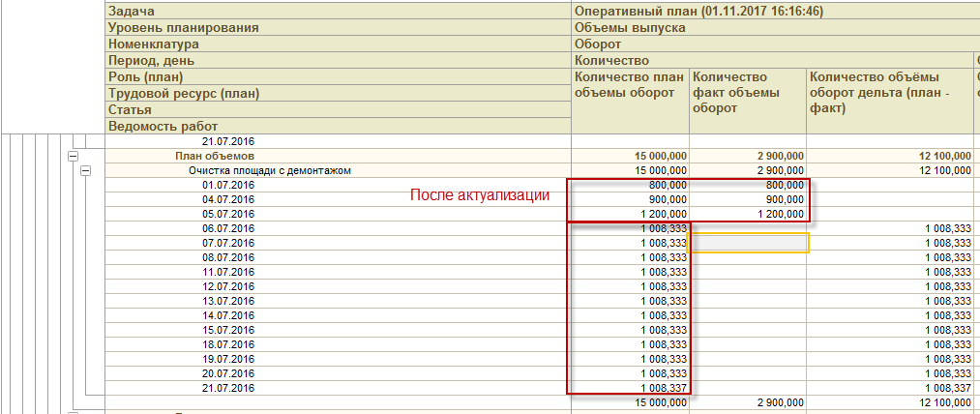Select the 07.07.2016 date row
This screenshot has height=414, width=980.
coord(228,243)
